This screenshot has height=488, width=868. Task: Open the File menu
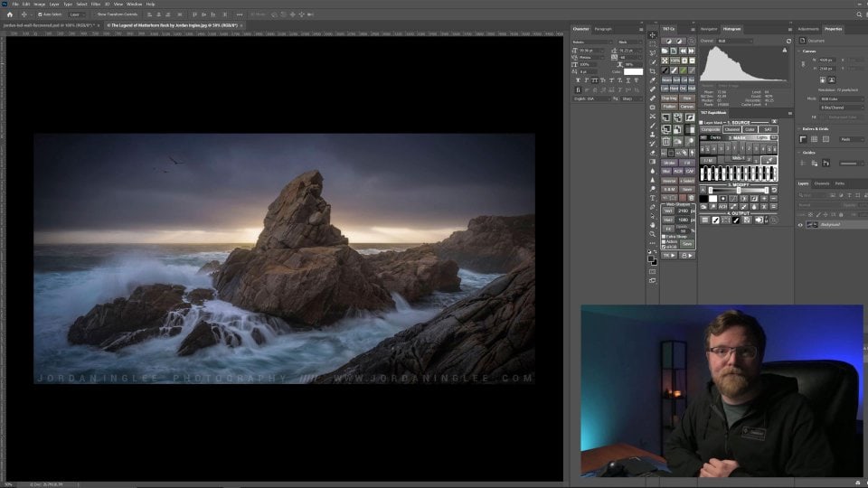click(x=15, y=4)
